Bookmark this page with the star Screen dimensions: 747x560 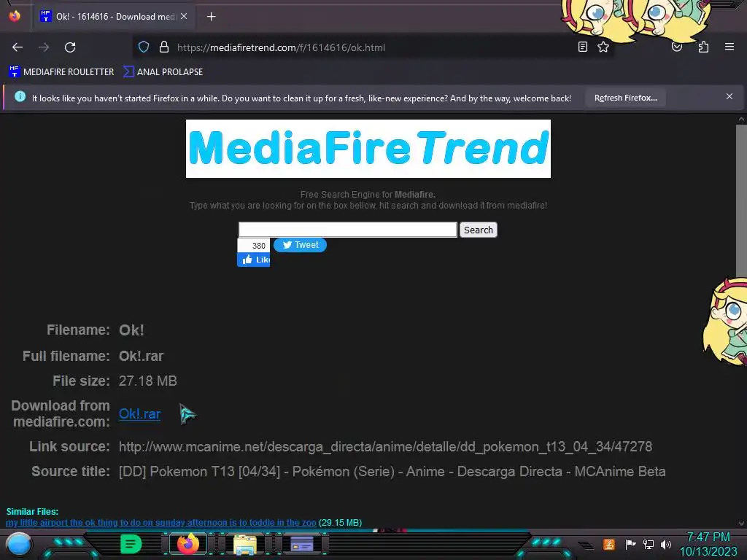(603, 47)
